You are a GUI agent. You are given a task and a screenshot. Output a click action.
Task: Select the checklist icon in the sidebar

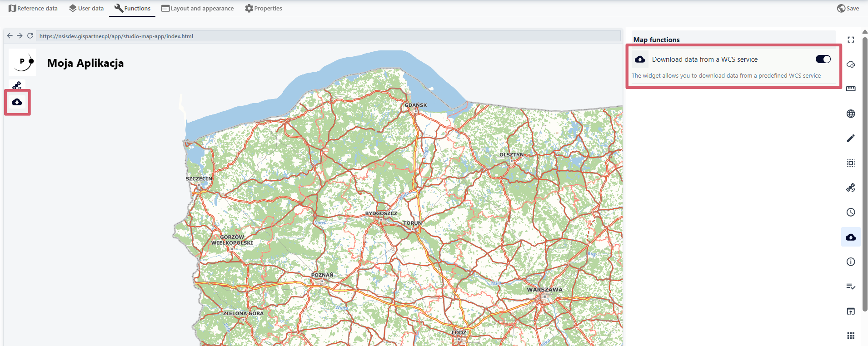coord(851,287)
